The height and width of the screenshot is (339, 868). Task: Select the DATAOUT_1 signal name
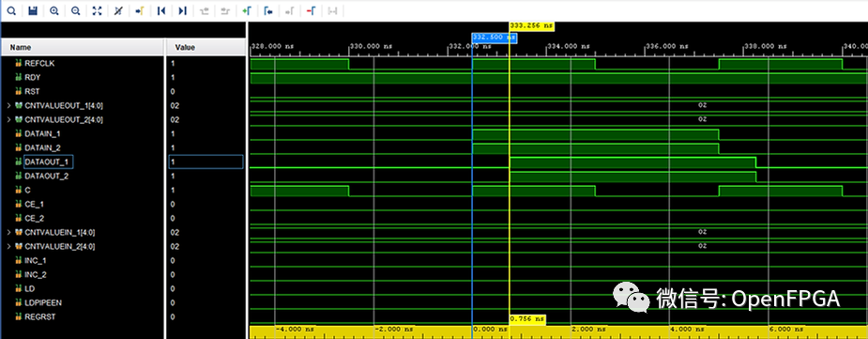48,162
